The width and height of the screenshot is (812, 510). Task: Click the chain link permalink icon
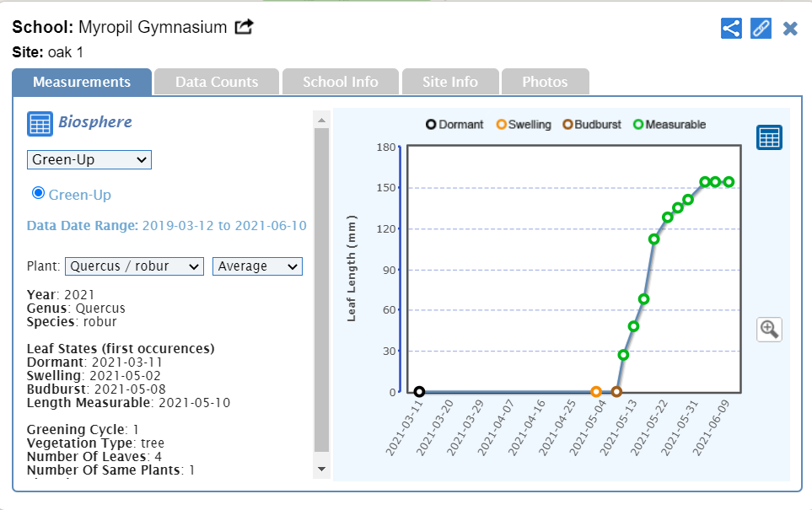pos(761,28)
